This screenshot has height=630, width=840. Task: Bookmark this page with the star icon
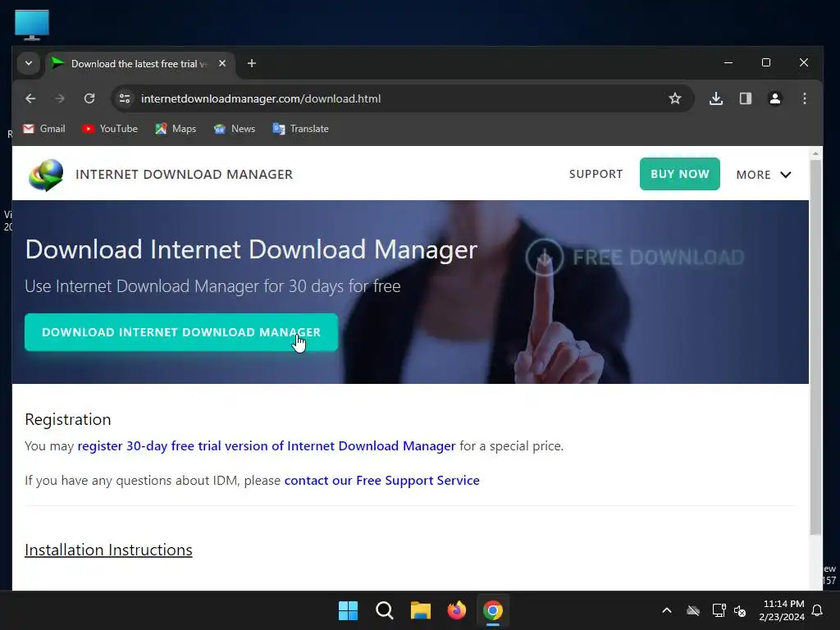(x=675, y=98)
